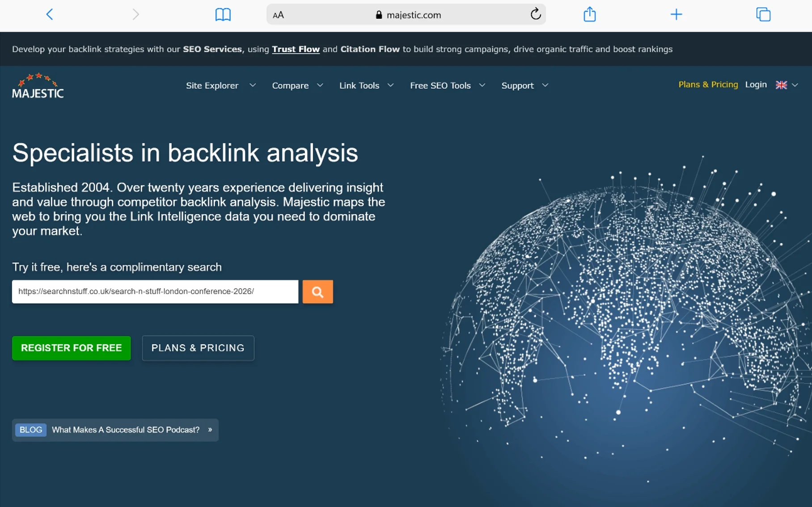Viewport: 812px width, 507px height.
Task: Click the Login link
Action: (x=756, y=84)
